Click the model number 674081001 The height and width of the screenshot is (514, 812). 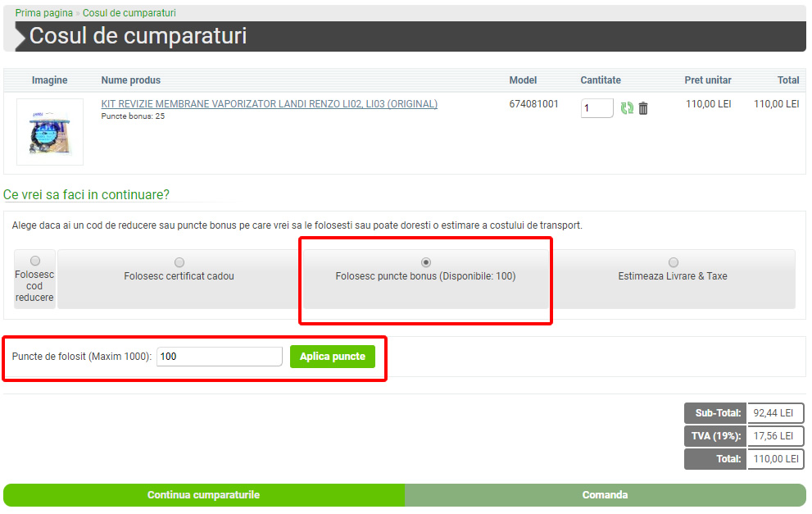533,104
